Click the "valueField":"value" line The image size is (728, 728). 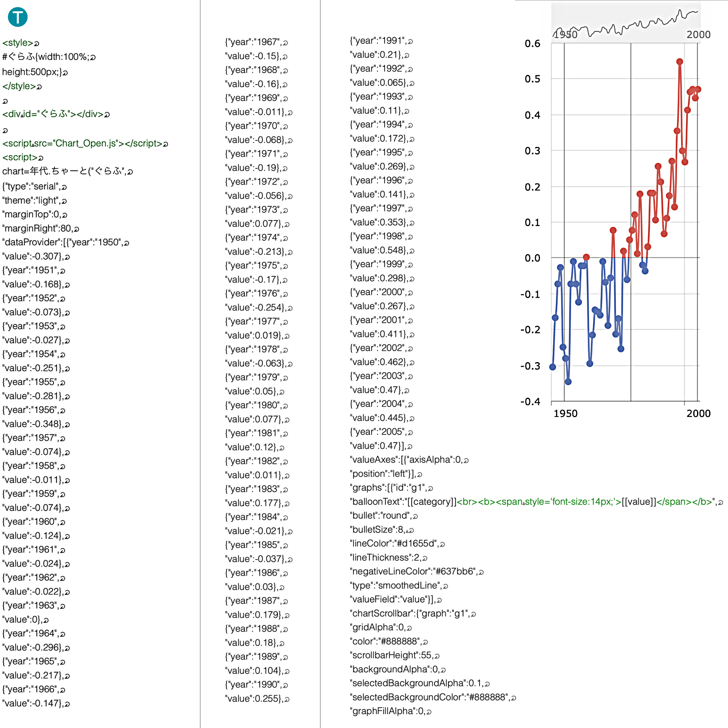[x=396, y=600]
